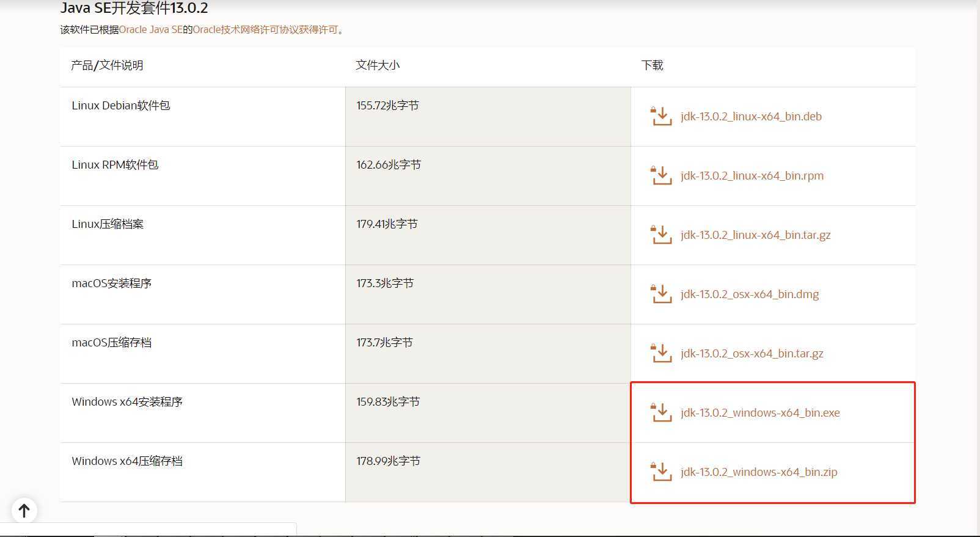Click the 产品/文件说明 column header
The height and width of the screenshot is (537, 980).
pos(107,65)
